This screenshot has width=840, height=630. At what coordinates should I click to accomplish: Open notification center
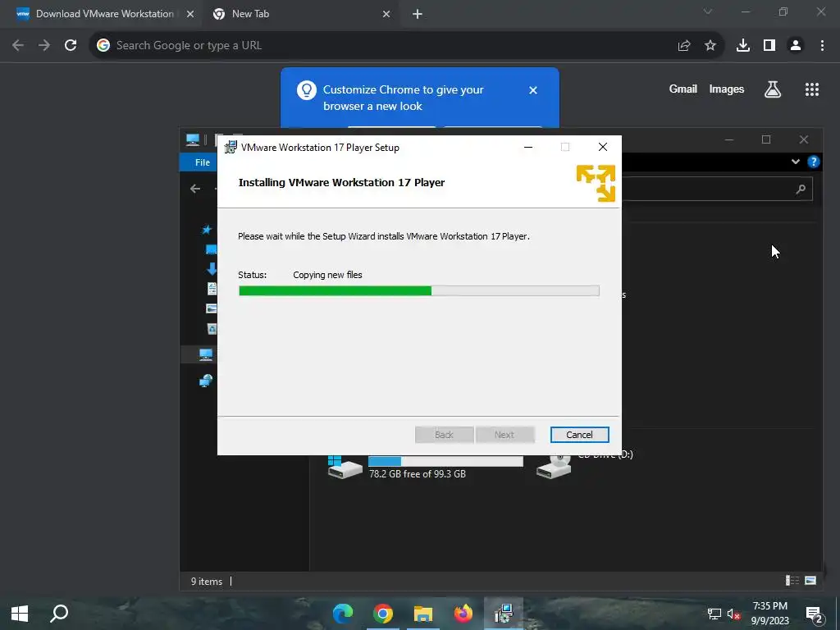click(814, 614)
